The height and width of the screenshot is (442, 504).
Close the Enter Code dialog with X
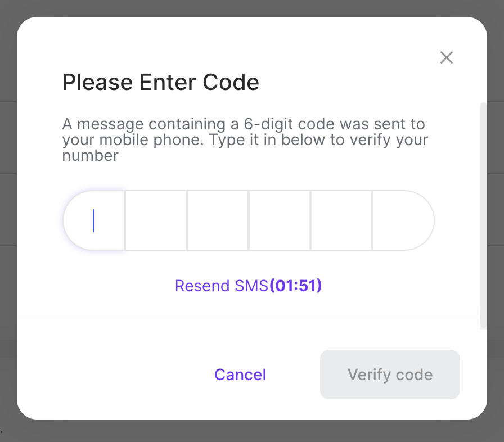tap(447, 57)
